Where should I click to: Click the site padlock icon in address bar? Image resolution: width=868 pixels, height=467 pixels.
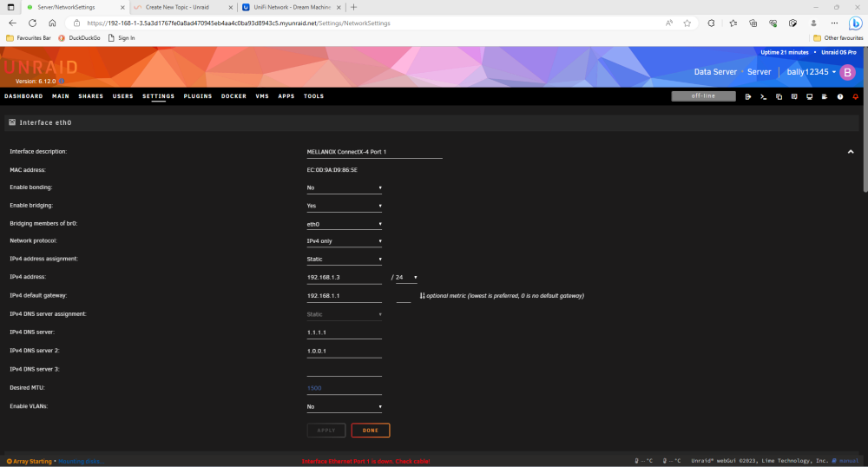tap(77, 23)
